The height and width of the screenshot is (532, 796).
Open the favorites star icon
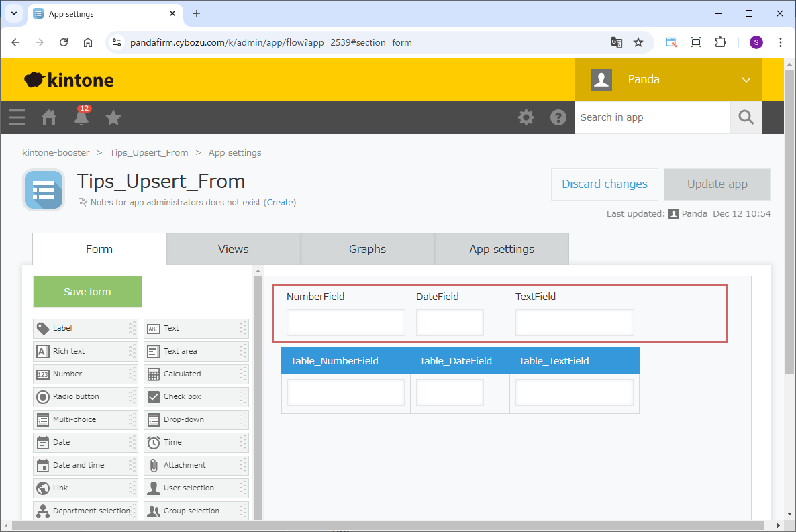point(113,118)
